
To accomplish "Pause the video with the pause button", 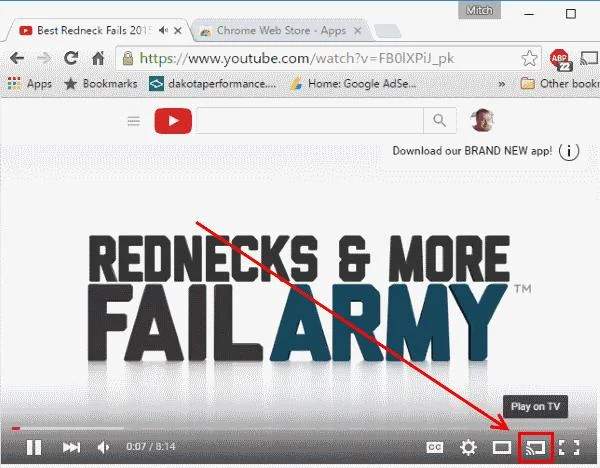I will [x=34, y=447].
